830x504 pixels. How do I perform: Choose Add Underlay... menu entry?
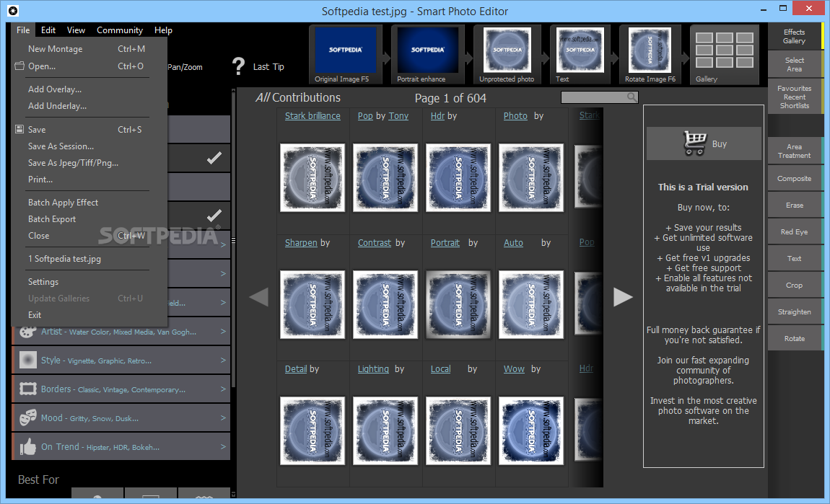[89, 106]
